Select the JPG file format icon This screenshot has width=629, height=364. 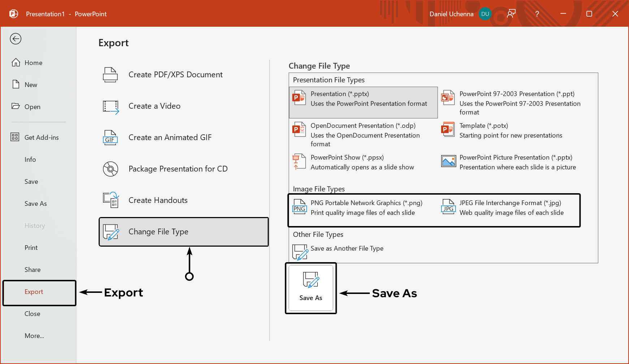448,207
